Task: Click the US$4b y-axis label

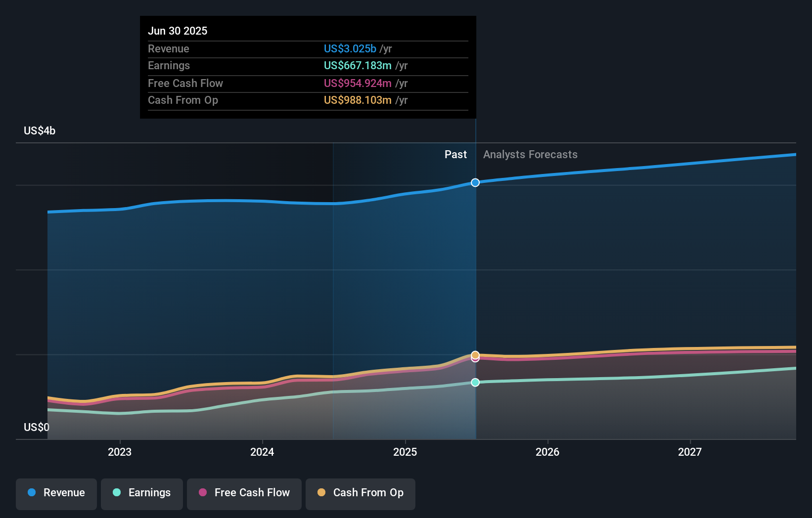Action: tap(40, 131)
